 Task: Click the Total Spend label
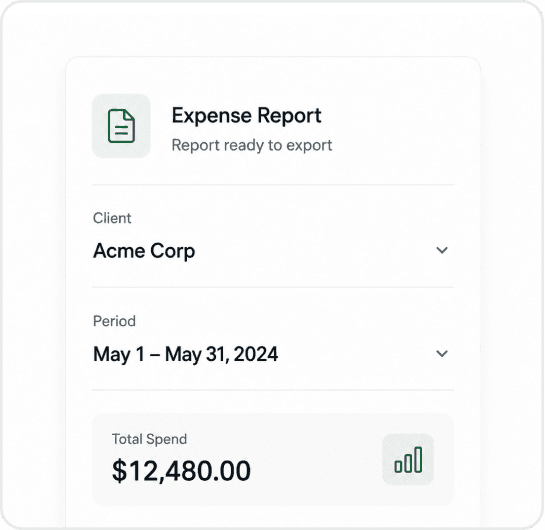[x=149, y=439]
